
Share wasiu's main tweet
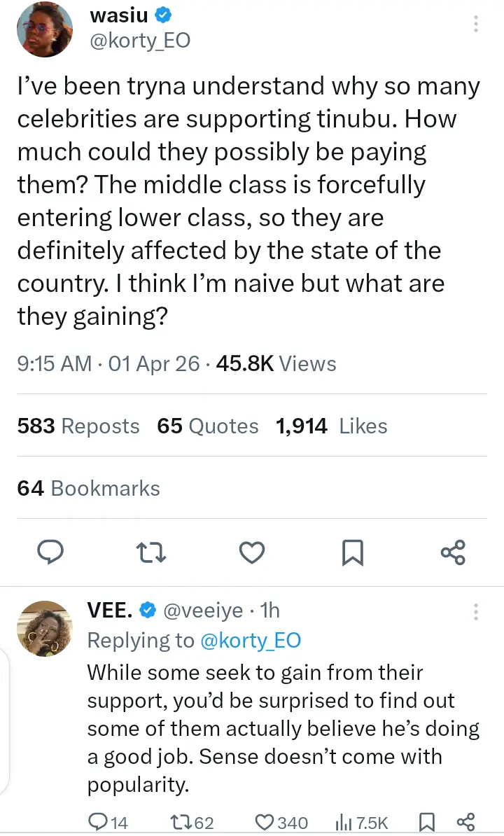click(x=453, y=552)
